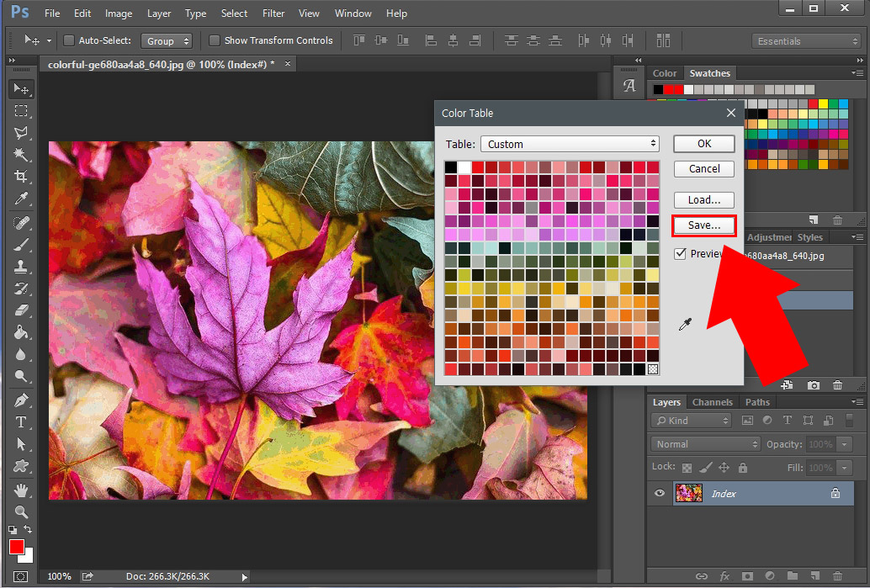Add a layer style via fx icon
870x588 pixels.
(724, 576)
